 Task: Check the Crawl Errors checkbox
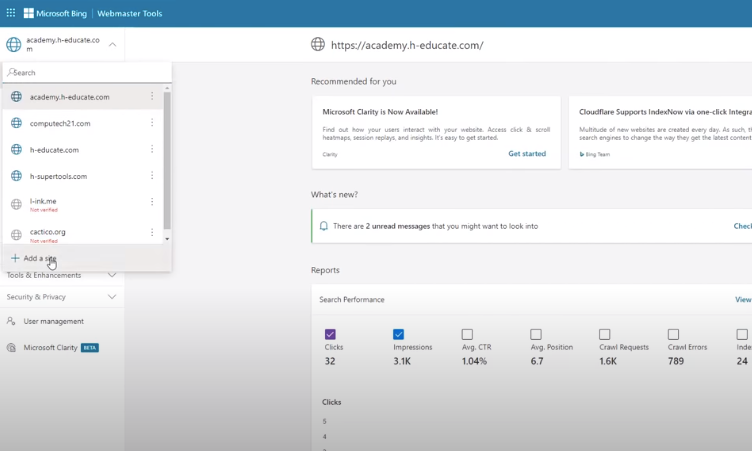tap(673, 334)
